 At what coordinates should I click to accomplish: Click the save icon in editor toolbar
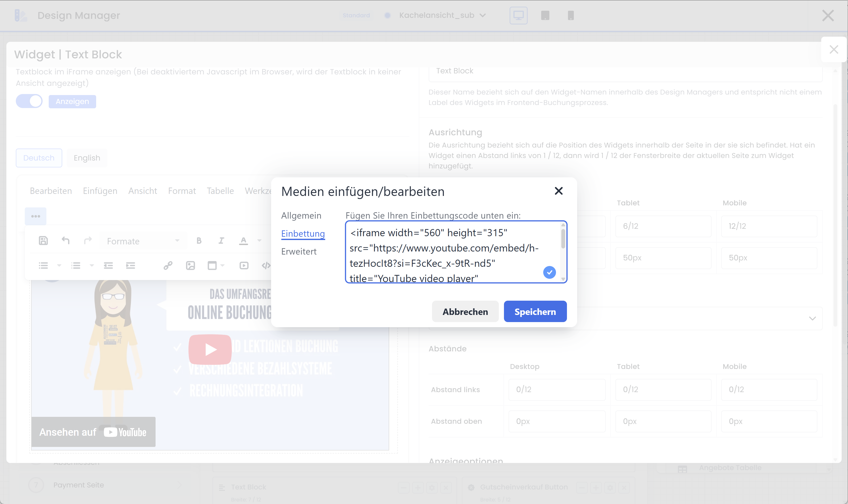point(43,241)
